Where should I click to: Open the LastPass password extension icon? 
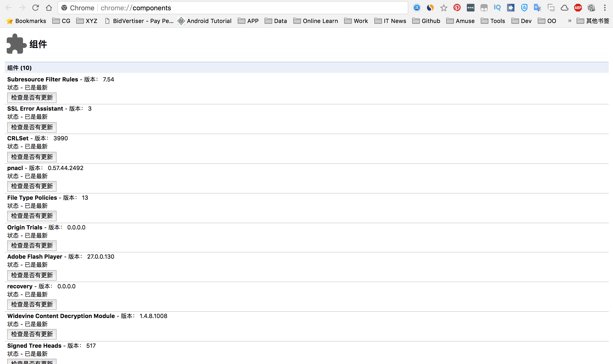470,8
